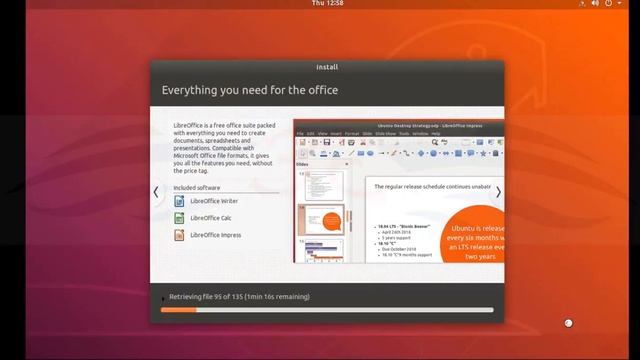Click the magnifier find icon in Impress screenshot

pyautogui.click(x=435, y=142)
